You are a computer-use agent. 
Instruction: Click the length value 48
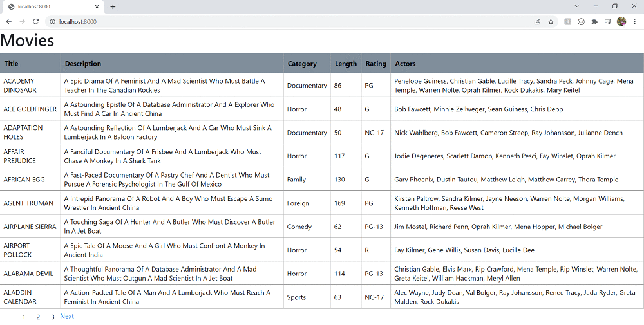click(x=337, y=109)
